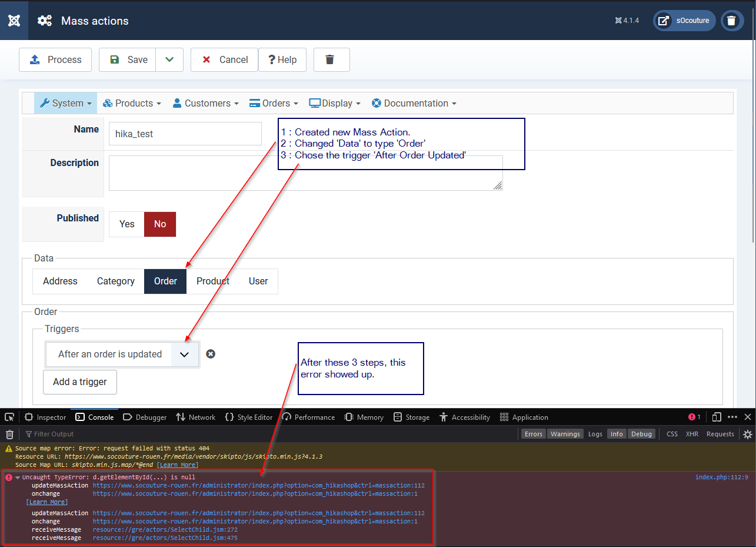Viewport: 756px width, 547px height.
Task: Open the devtools console settings gear
Action: (747, 434)
